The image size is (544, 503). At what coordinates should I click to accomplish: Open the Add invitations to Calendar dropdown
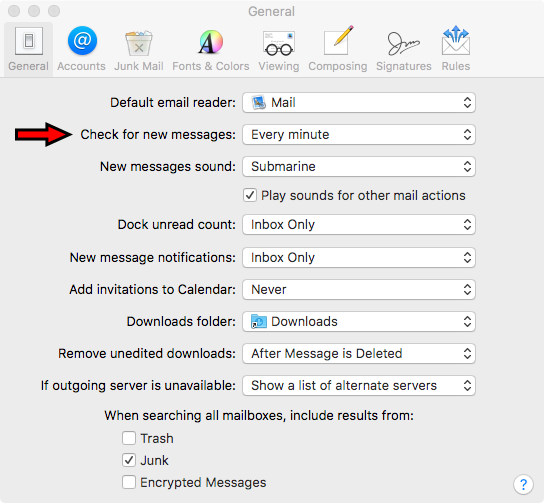[x=359, y=289]
